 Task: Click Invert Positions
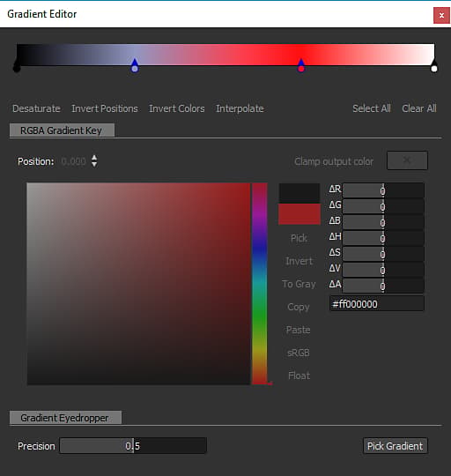click(x=105, y=108)
